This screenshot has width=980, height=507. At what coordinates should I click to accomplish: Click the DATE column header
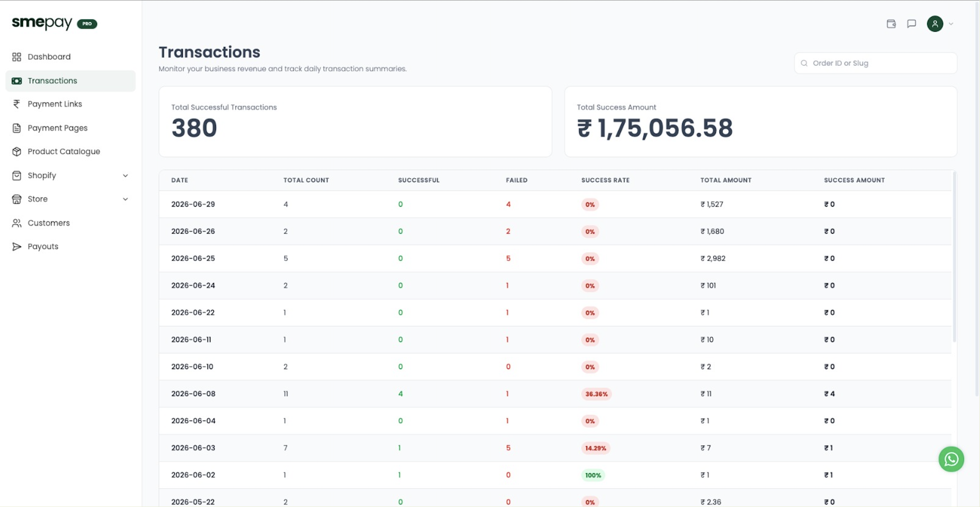179,180
